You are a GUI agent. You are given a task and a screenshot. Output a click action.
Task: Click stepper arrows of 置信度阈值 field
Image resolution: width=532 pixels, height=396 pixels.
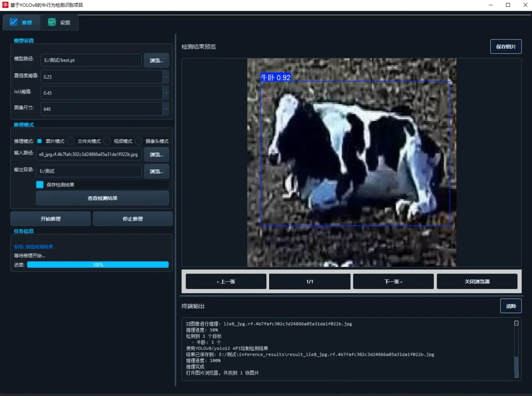tap(166, 77)
